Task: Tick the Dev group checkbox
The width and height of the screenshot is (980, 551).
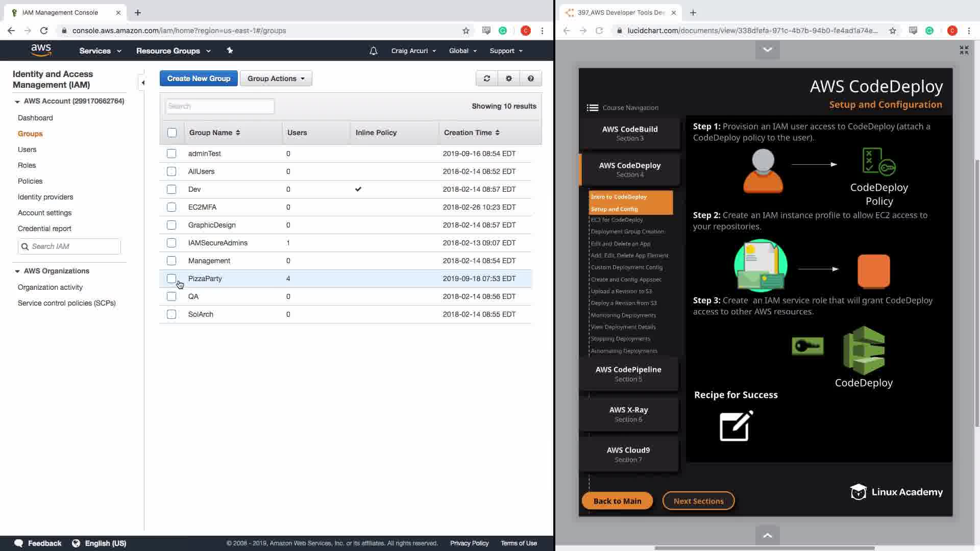Action: [171, 189]
